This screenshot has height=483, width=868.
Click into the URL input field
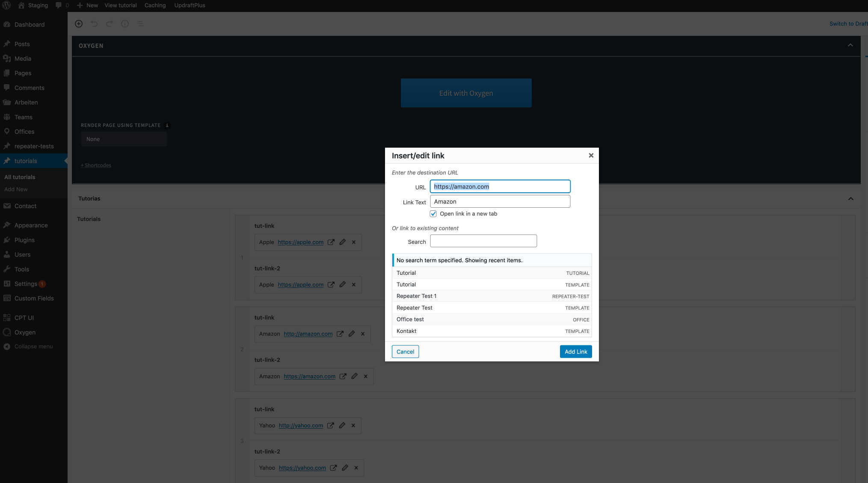coord(500,186)
